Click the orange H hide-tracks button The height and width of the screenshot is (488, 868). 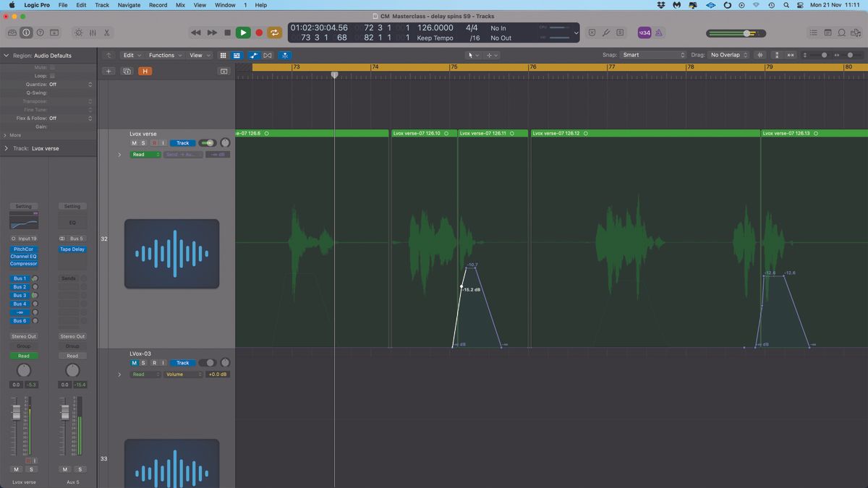pyautogui.click(x=145, y=71)
